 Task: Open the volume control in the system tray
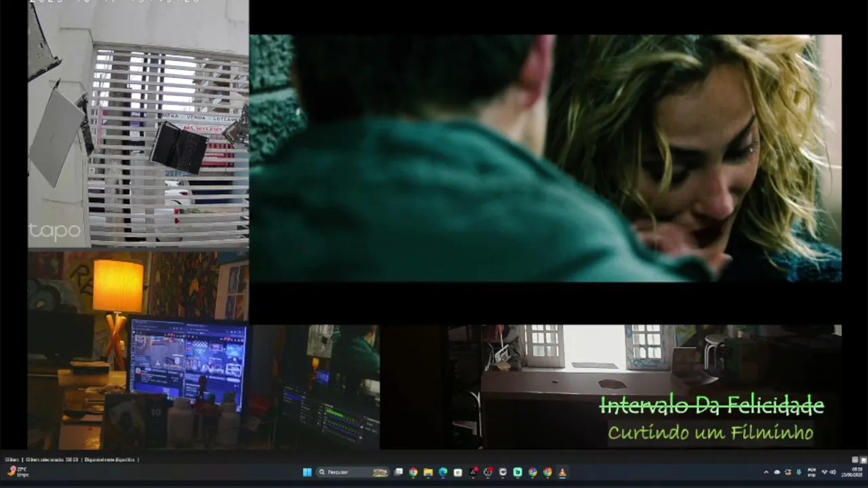[832, 472]
